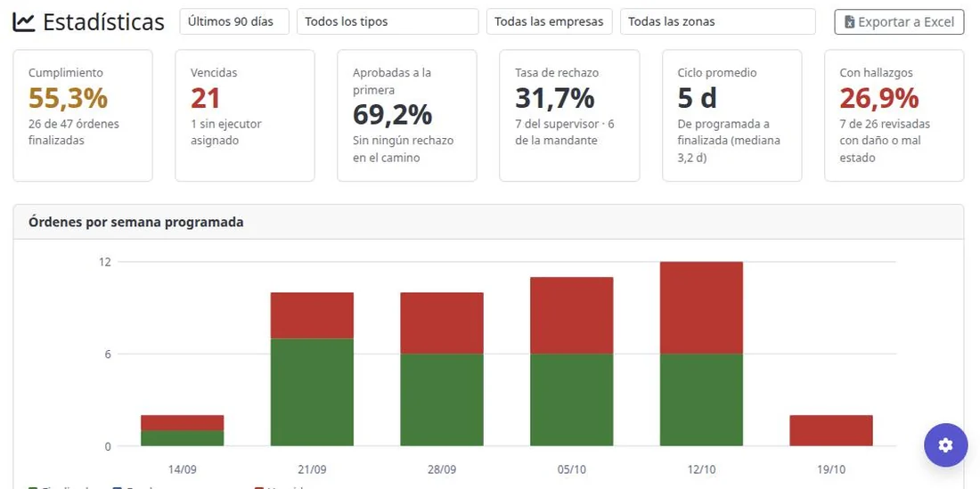The image size is (980, 489).
Task: Click the '5 d' average cycle value
Action: [697, 98]
